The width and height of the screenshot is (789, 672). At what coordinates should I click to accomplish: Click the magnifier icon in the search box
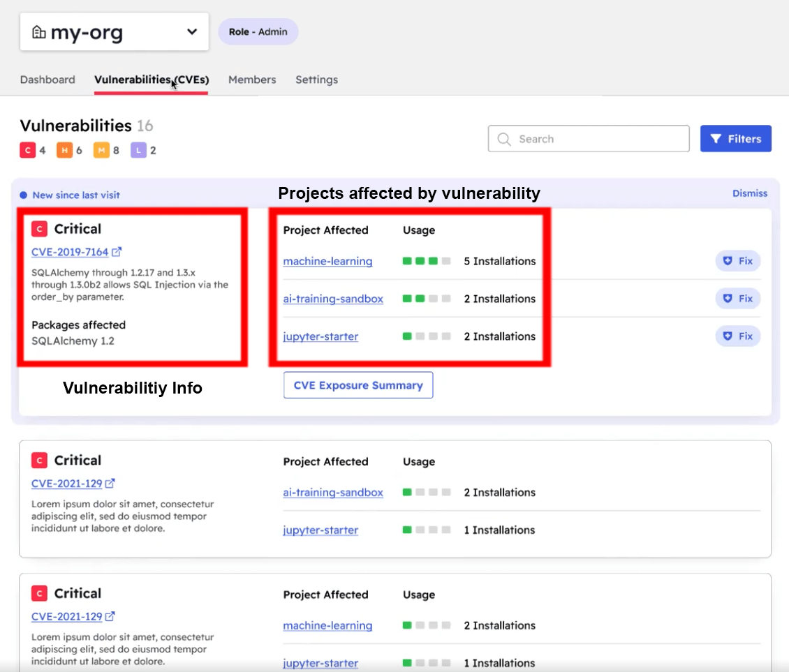503,139
